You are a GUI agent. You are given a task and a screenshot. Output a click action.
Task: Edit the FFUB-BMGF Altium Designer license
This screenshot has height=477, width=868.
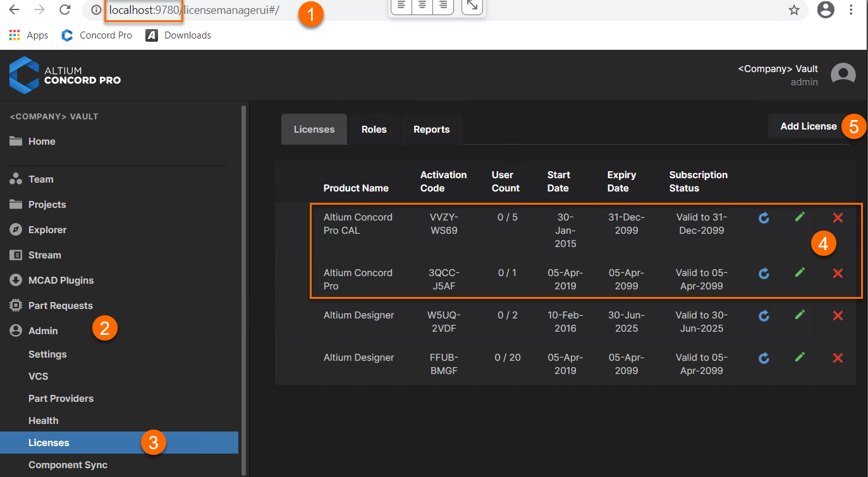(x=800, y=358)
